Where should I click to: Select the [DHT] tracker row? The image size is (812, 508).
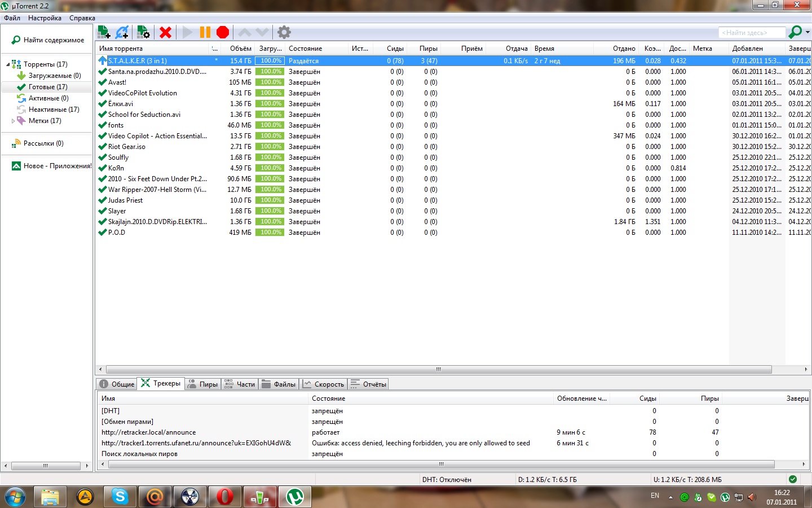[453, 411]
